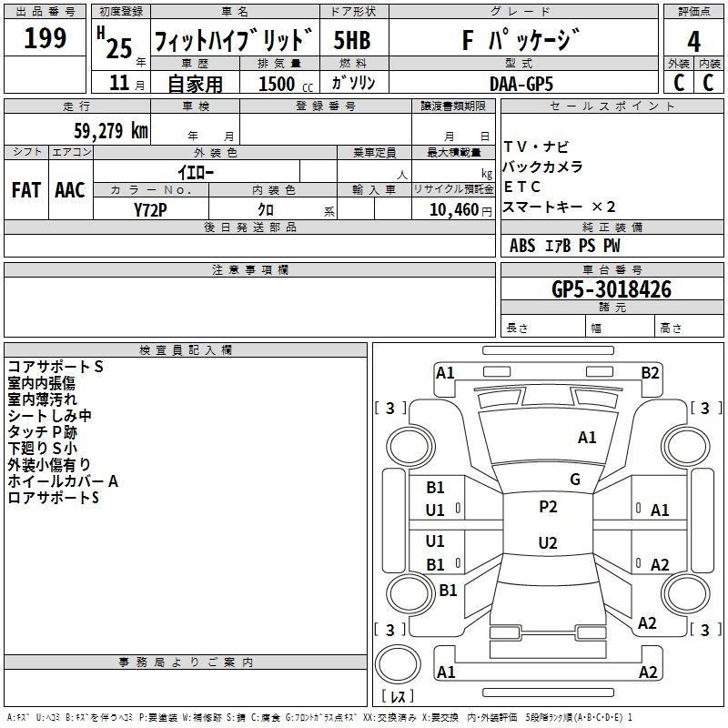
Task: Select the U2 dent marker on diagram
Action: pyautogui.click(x=548, y=543)
